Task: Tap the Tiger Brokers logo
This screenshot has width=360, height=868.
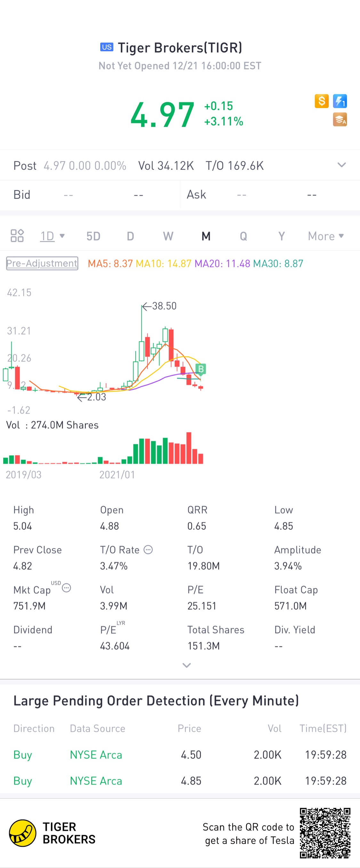Action: [23, 833]
